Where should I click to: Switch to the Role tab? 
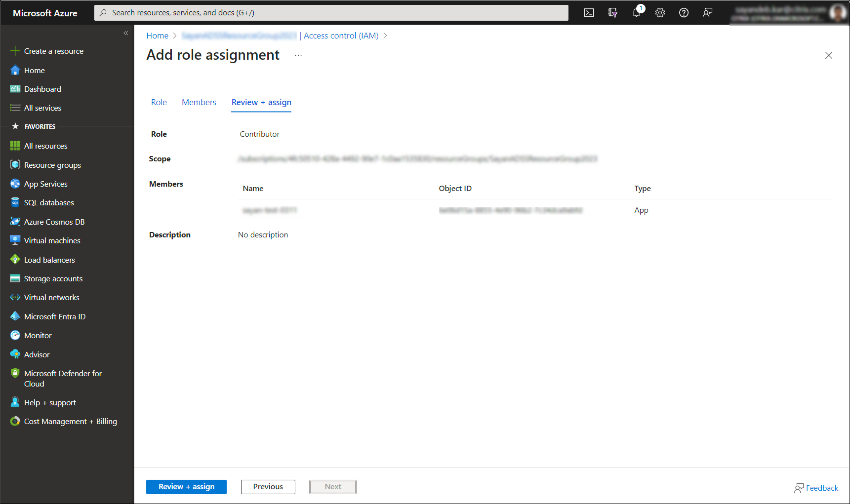pyautogui.click(x=159, y=102)
